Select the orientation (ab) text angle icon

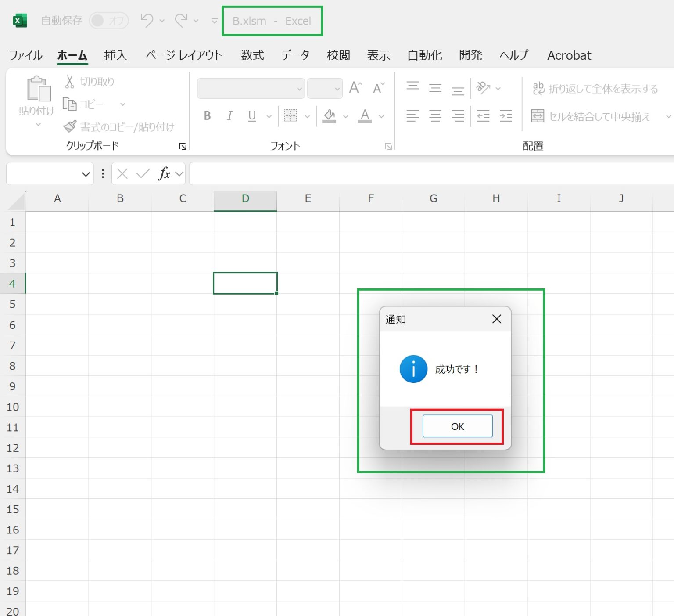click(x=483, y=88)
